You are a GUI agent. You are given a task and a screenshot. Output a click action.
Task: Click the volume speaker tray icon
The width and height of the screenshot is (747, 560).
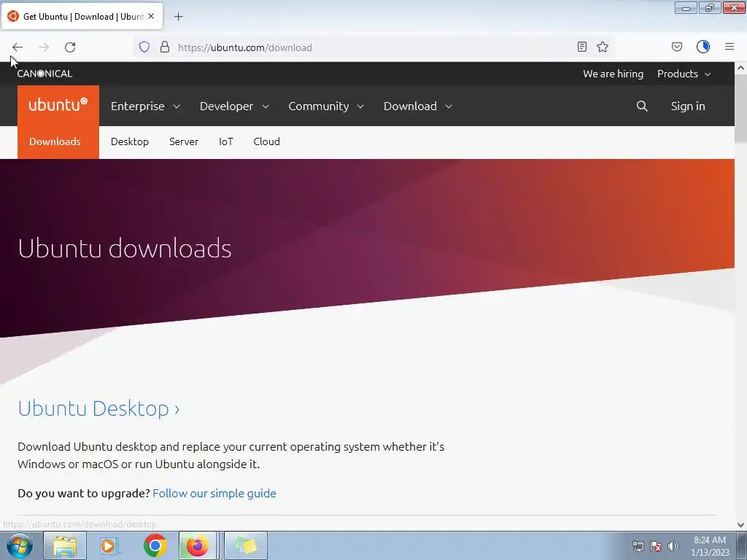pos(673,546)
